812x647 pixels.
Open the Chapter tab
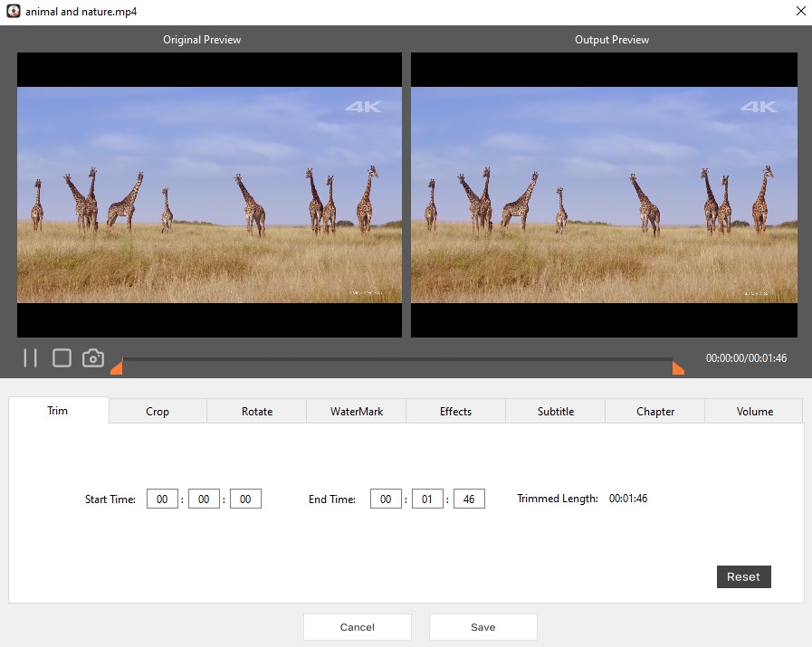654,411
